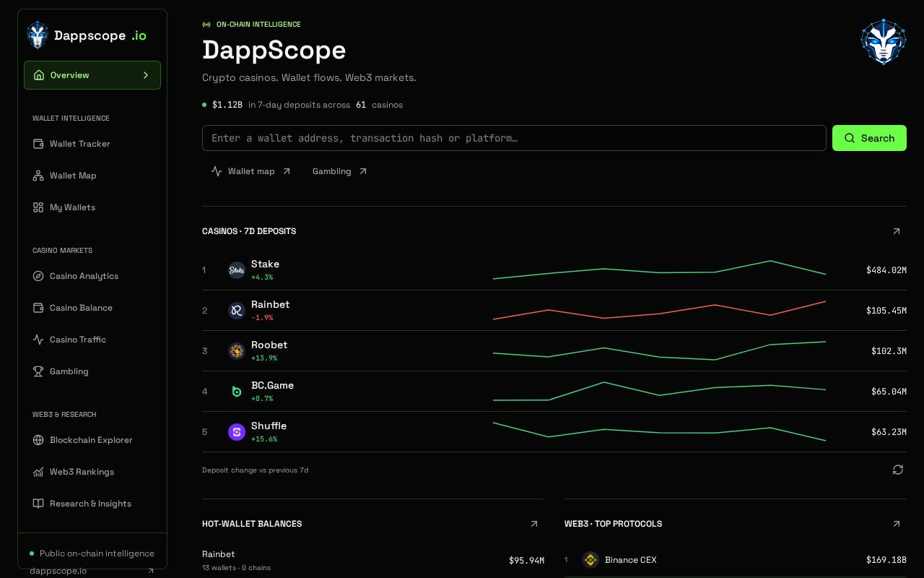The image size is (924, 578).
Task: Click the Wallet Map network icon
Action: (38, 176)
